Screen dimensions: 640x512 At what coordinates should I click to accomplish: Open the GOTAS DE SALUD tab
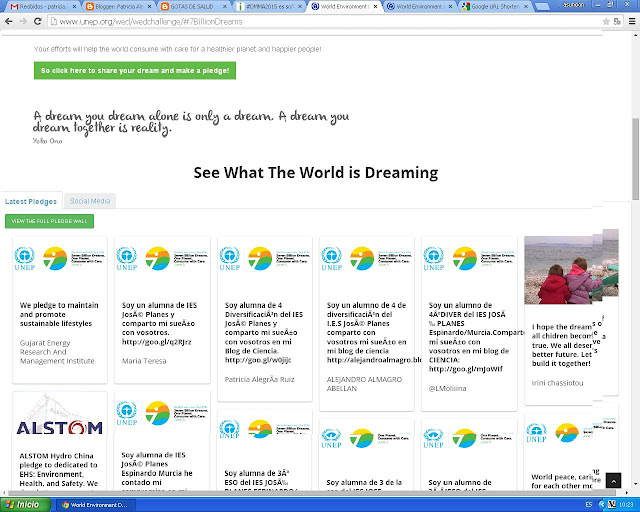coord(193,7)
